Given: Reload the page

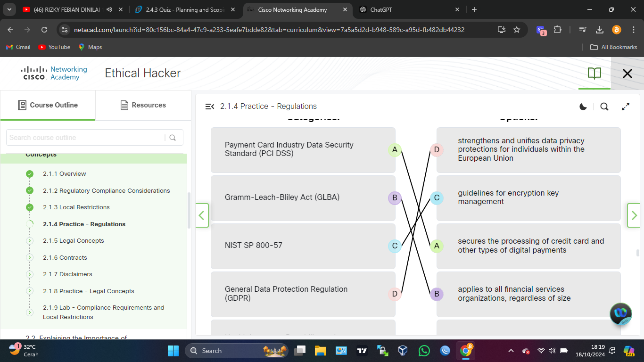Looking at the screenshot, I should (44, 30).
